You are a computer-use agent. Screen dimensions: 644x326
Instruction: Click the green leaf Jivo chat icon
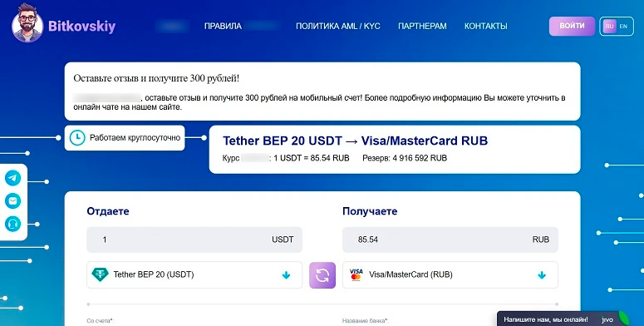pos(624,319)
